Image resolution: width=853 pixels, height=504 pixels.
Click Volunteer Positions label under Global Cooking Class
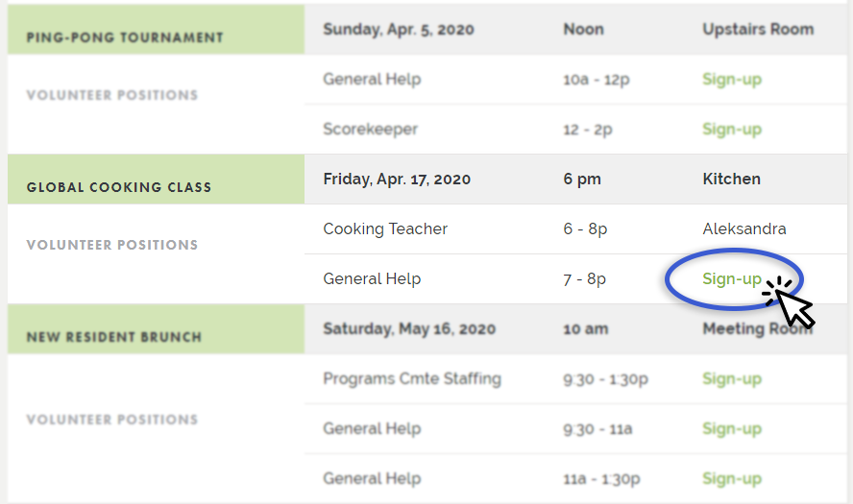click(x=112, y=245)
